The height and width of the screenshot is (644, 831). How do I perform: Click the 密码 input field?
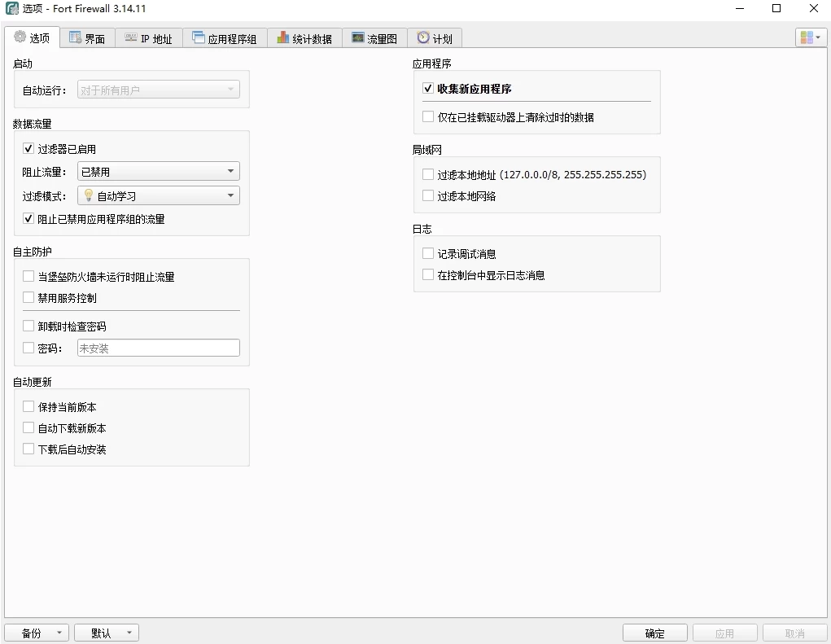point(158,348)
